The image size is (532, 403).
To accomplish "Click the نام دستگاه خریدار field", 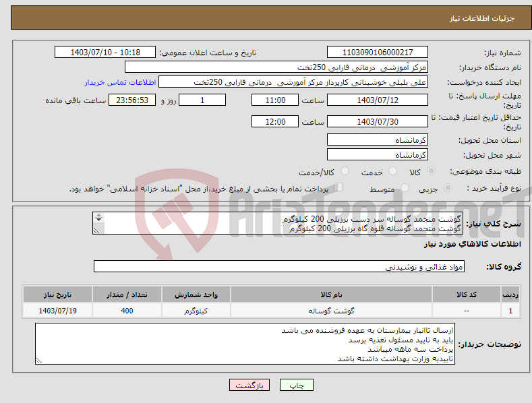I will pyautogui.click(x=276, y=67).
